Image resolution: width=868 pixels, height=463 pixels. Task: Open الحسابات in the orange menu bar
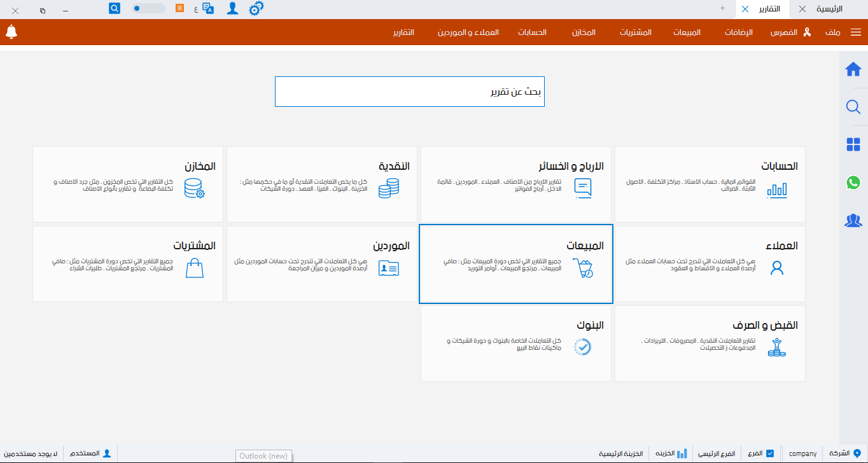533,32
